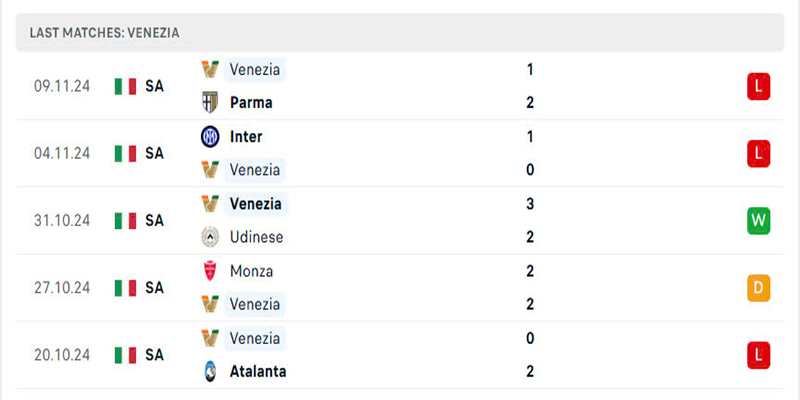Image resolution: width=800 pixels, height=400 pixels.
Task: Open the Udinese team link
Action: [257, 237]
